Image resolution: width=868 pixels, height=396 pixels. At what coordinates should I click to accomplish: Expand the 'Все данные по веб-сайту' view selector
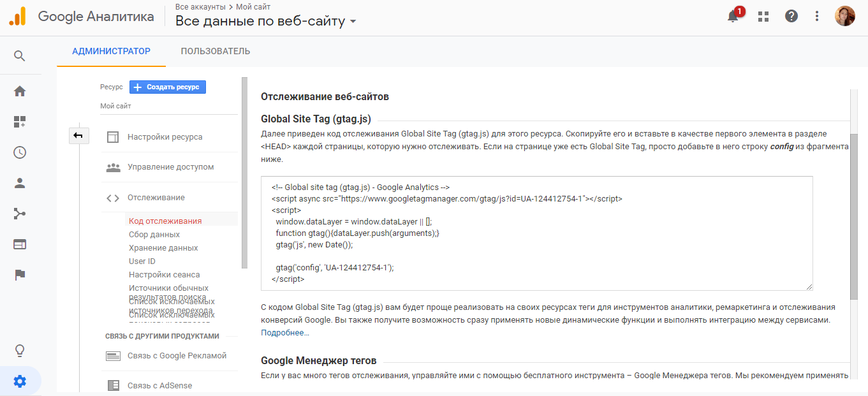point(266,21)
